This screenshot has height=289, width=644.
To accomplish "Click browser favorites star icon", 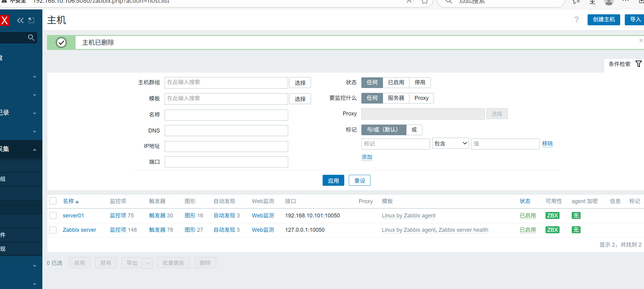I will [425, 2].
